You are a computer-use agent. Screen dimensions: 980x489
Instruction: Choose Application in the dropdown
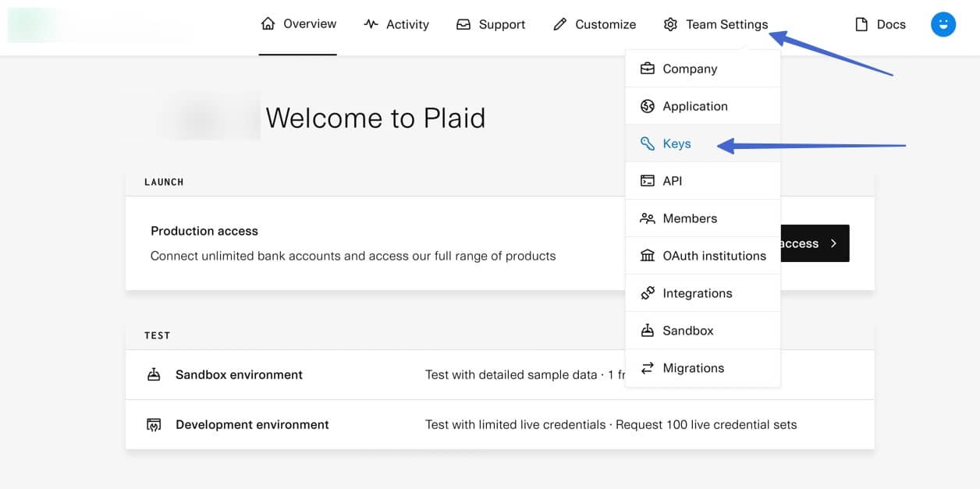click(x=703, y=106)
